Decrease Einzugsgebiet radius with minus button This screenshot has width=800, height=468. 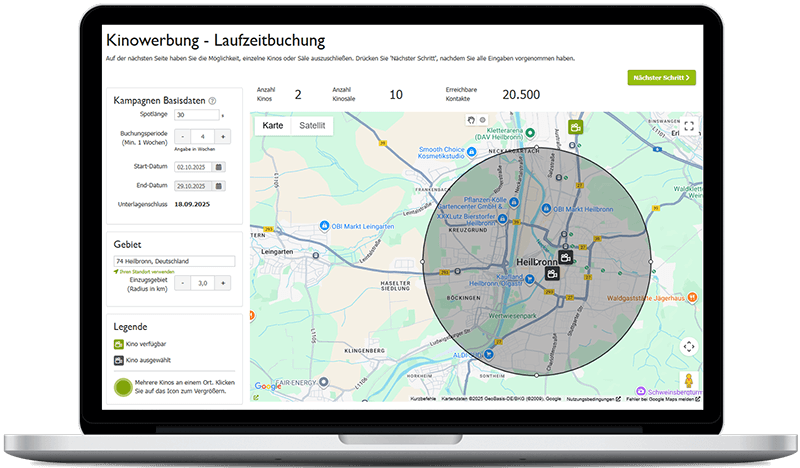click(182, 283)
